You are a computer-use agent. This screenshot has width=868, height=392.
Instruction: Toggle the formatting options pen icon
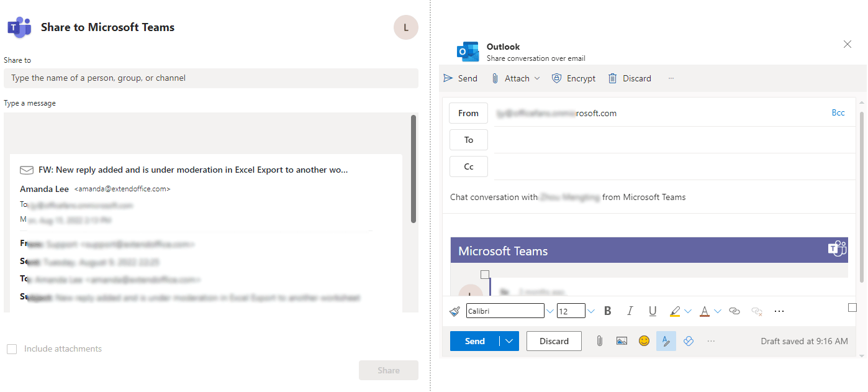[x=666, y=341]
